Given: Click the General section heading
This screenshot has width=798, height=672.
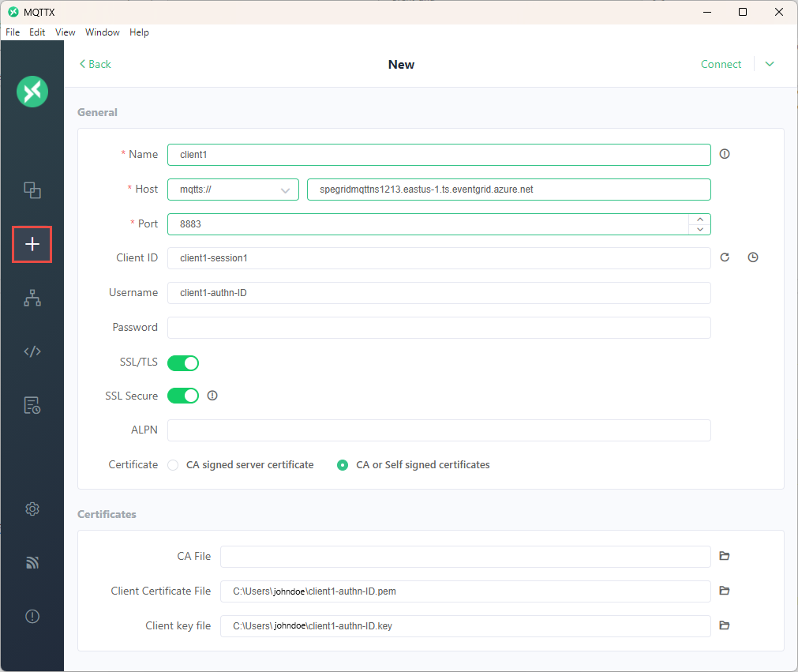Looking at the screenshot, I should tap(97, 112).
